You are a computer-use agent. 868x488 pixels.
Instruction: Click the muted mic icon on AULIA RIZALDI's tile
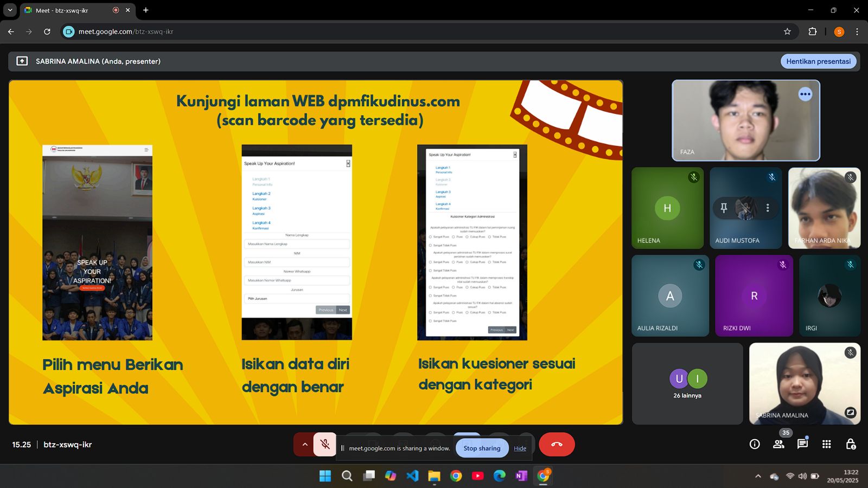699,265
